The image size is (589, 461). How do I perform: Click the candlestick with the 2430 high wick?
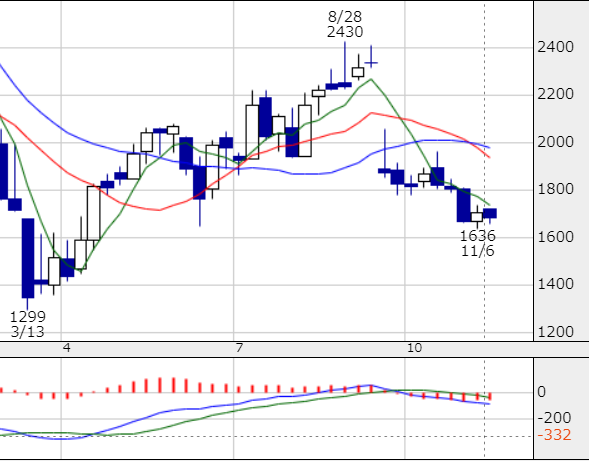[x=345, y=65]
